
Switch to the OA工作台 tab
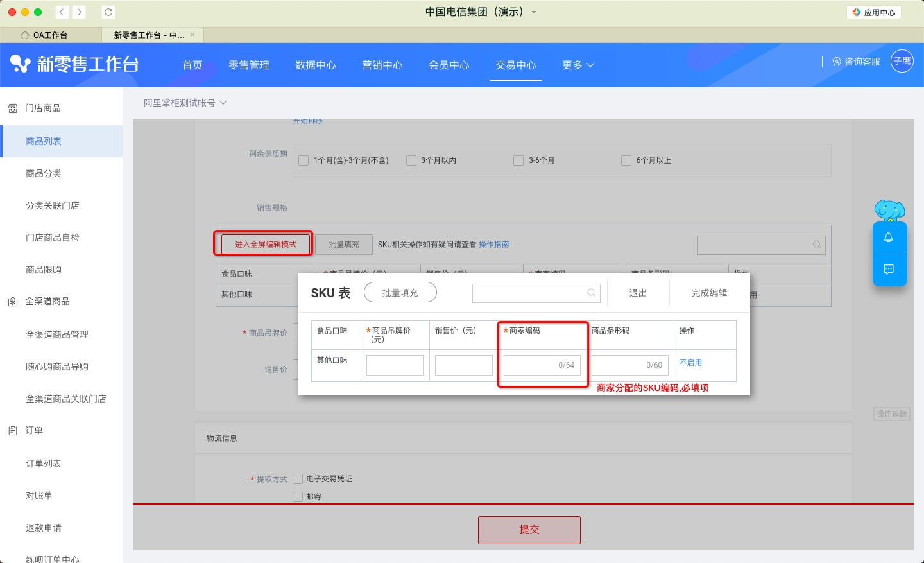click(x=51, y=35)
